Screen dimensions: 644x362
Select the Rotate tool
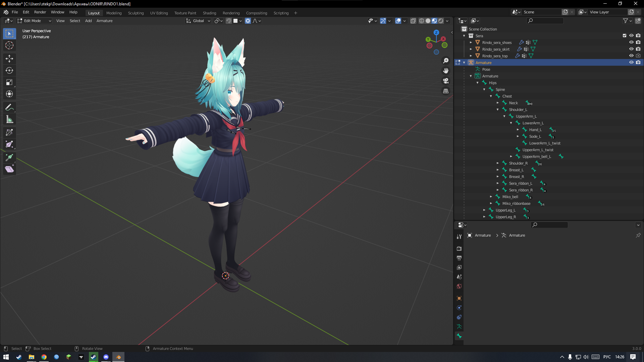(9, 70)
